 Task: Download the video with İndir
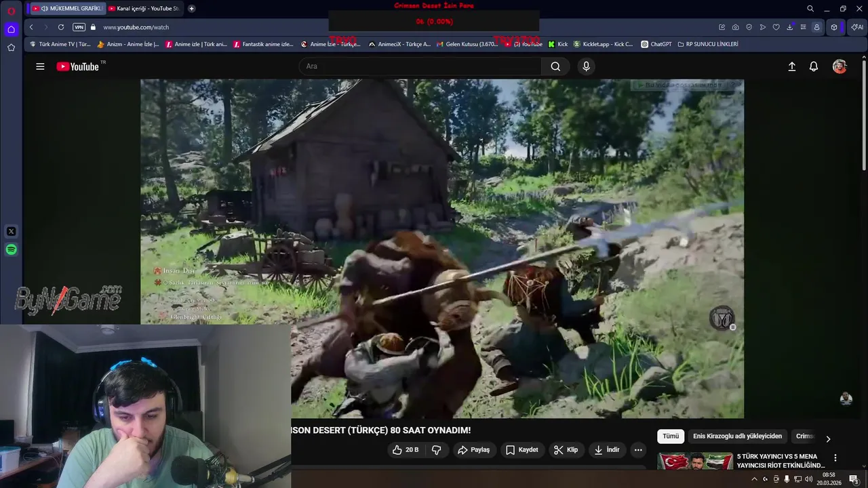coord(607,449)
